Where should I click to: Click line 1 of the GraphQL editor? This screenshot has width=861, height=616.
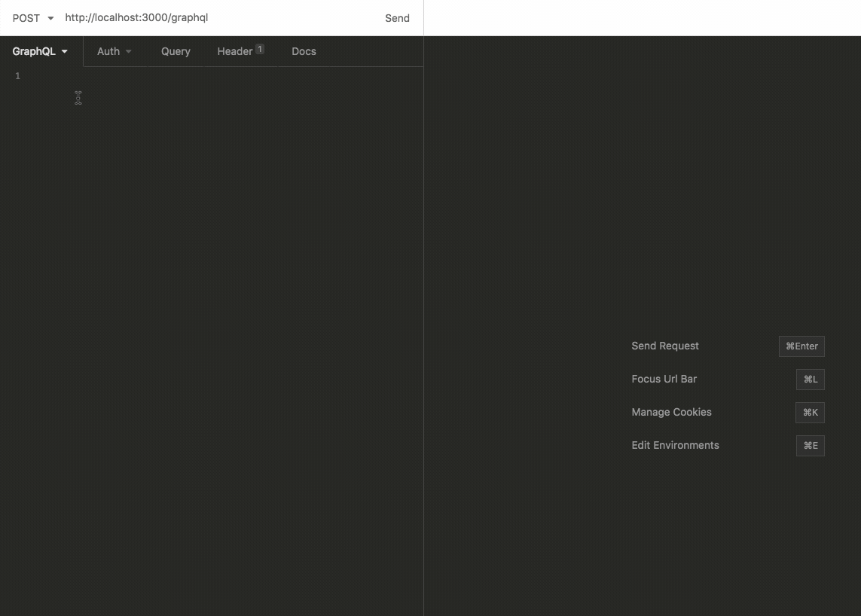pyautogui.click(x=225, y=76)
